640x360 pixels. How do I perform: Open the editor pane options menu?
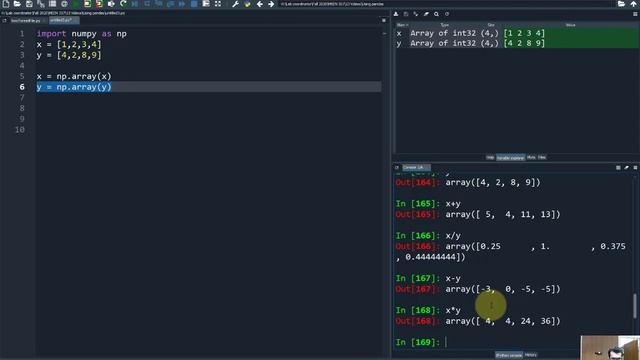coord(384,20)
